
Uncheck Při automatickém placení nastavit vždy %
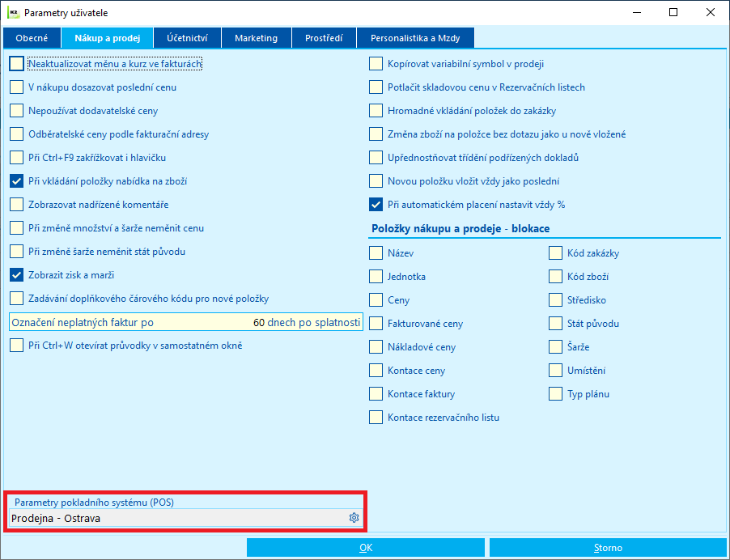tap(376, 205)
